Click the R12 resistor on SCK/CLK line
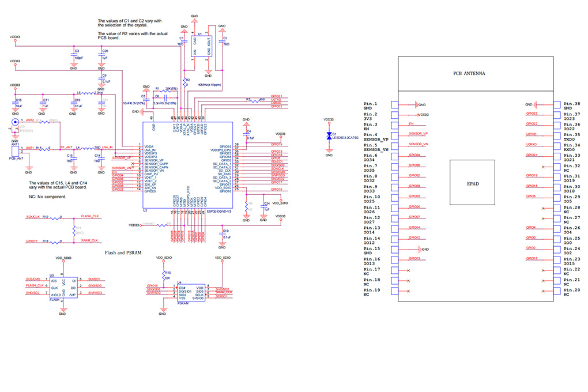 pyautogui.click(x=55, y=217)
